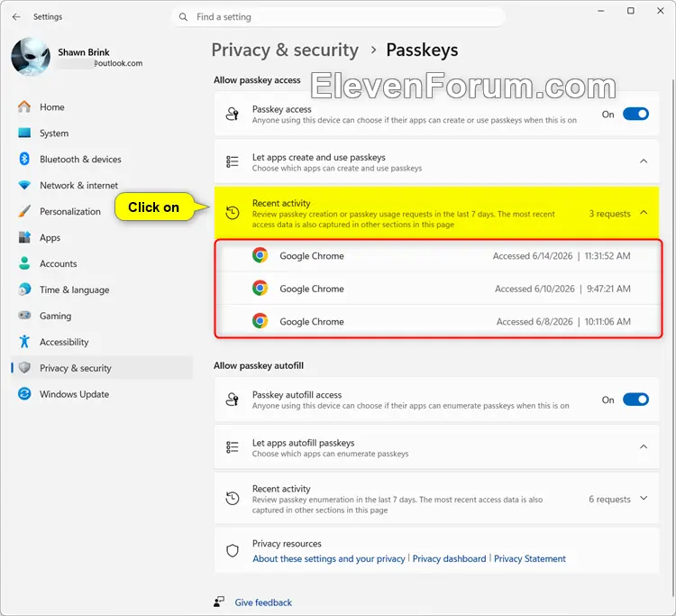Click the history clock icon of 3 requests activity
676x616 pixels.
pyautogui.click(x=233, y=213)
